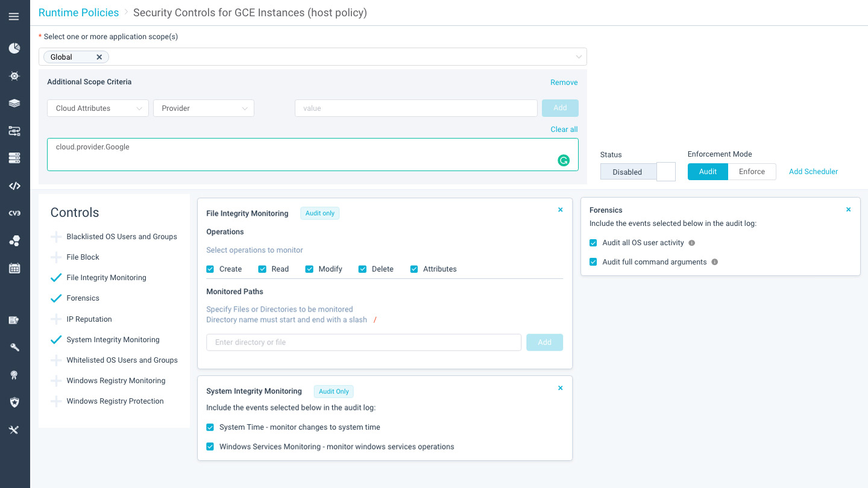Viewport: 868px width, 488px height.
Task: Expand the application scope selector arrow
Action: point(579,57)
